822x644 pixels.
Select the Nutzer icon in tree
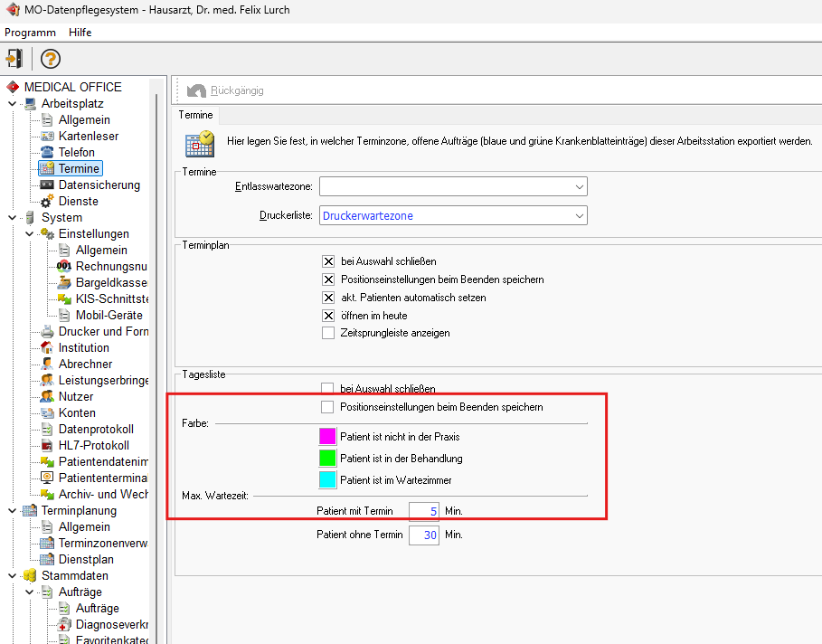pyautogui.click(x=47, y=396)
